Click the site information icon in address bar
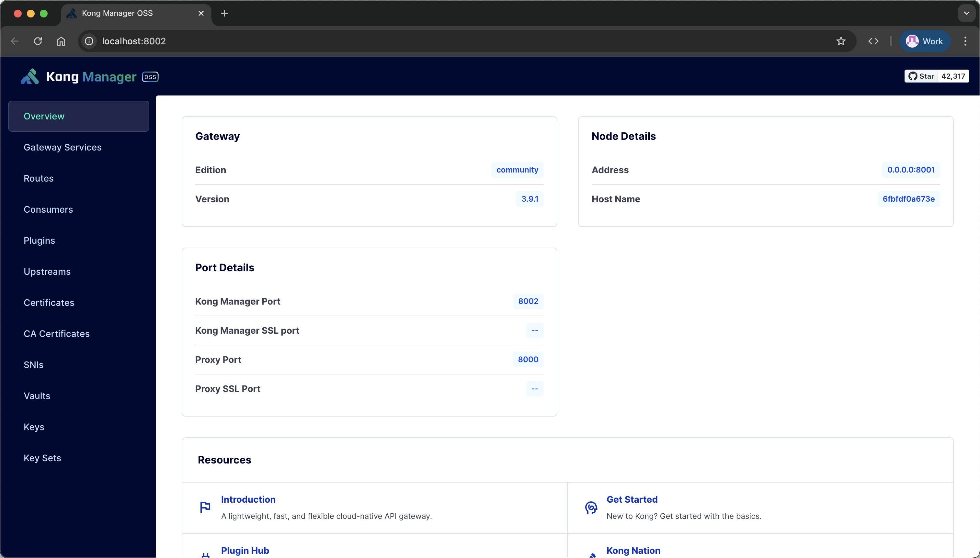Image resolution: width=980 pixels, height=558 pixels. (88, 41)
